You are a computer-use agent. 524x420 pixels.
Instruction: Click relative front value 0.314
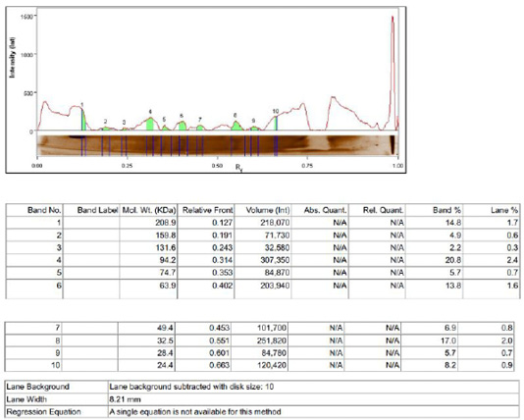click(223, 260)
